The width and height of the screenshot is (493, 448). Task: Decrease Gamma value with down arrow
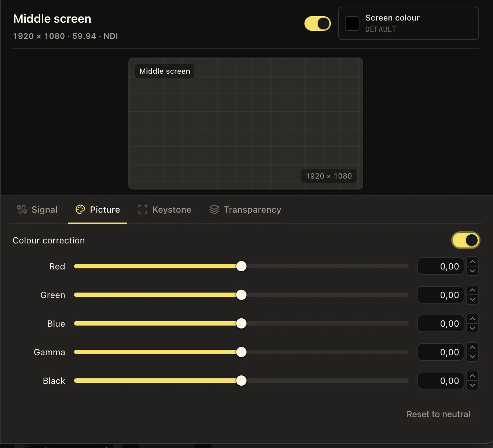[x=472, y=357]
